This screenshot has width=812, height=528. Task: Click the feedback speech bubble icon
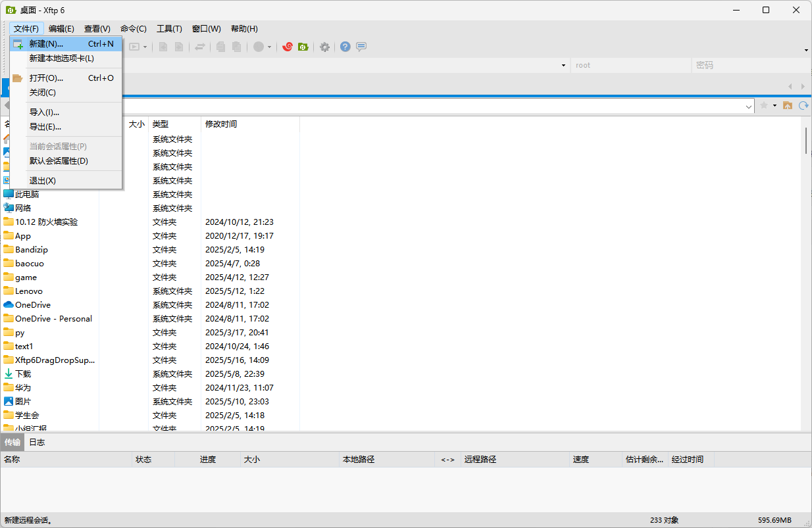361,47
